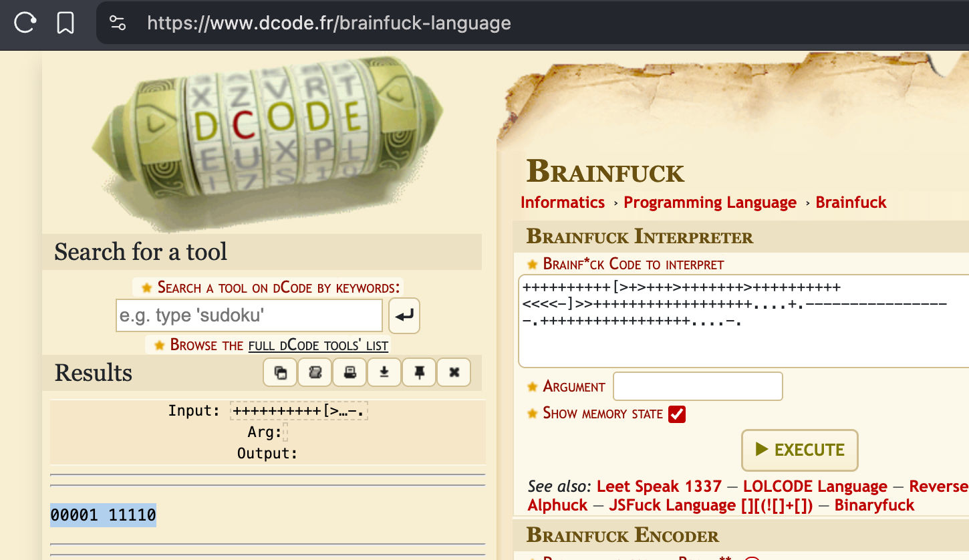Click the Brainfuck Interpreter section heading

coord(640,237)
